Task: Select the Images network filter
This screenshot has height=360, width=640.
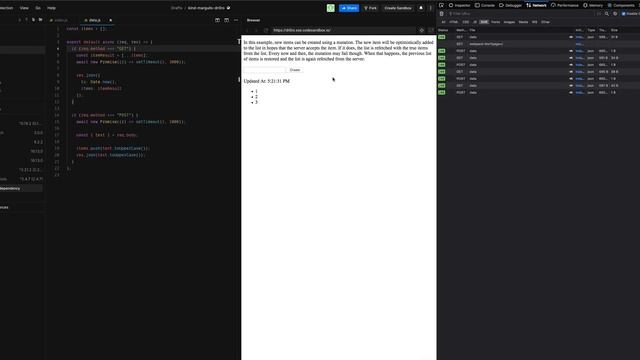Action: point(509,22)
